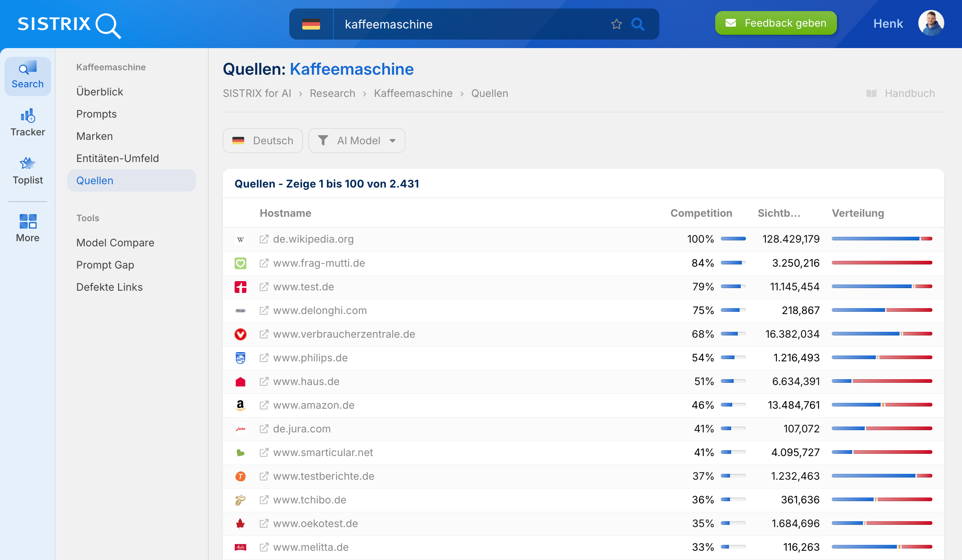Screen dimensions: 962x560
Task: Open the AI Model dropdown
Action: click(x=357, y=141)
